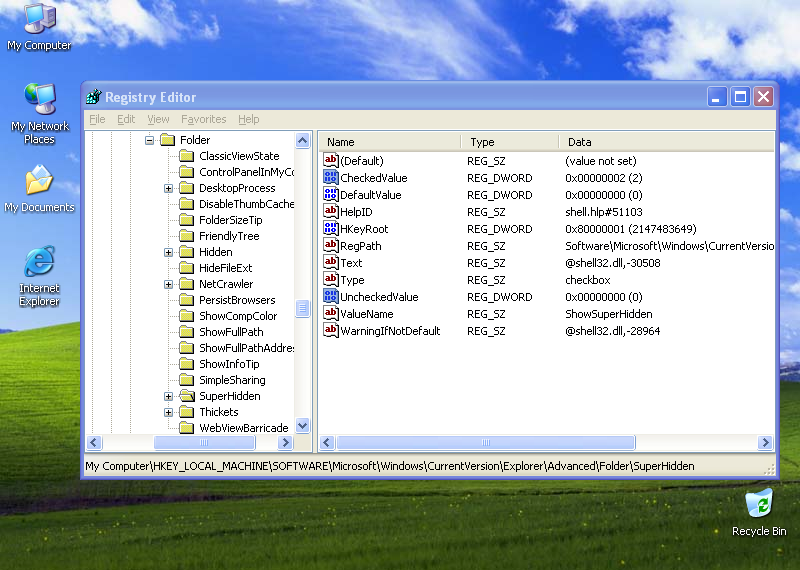Select the PersistBrowsers key label
The image size is (800, 570).
(237, 300)
